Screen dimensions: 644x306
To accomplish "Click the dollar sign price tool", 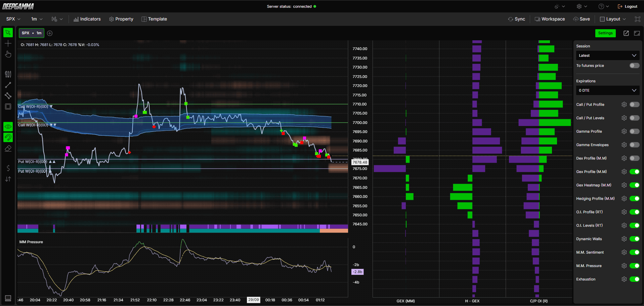I will 8,168.
